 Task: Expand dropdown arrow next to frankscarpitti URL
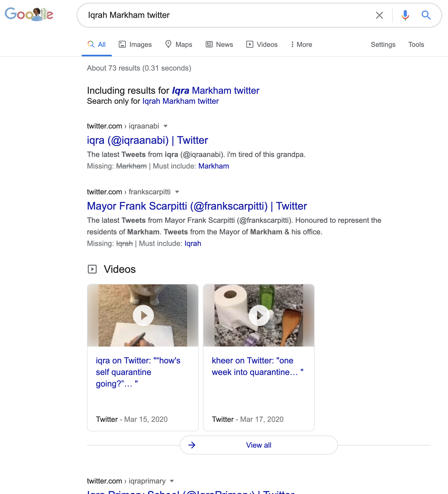pos(177,192)
